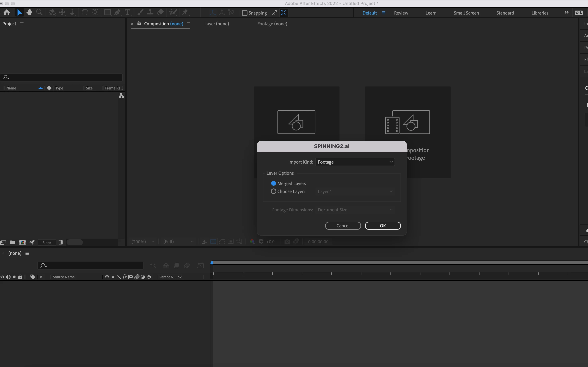Click trash icon in Project panel
The width and height of the screenshot is (588, 367).
pos(61,242)
